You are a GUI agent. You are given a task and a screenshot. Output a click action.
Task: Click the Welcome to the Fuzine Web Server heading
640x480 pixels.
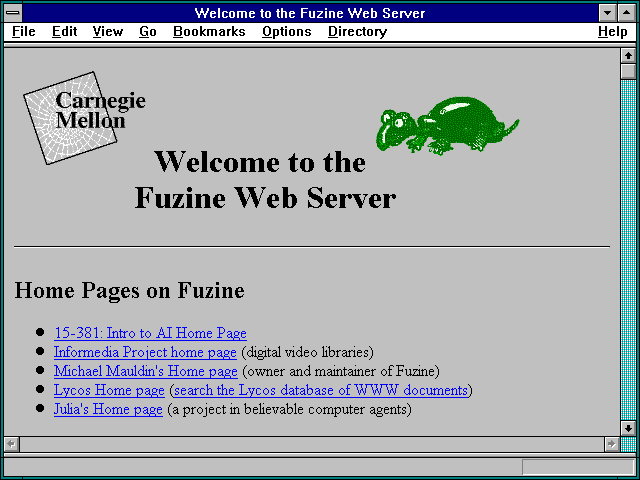coord(265,180)
